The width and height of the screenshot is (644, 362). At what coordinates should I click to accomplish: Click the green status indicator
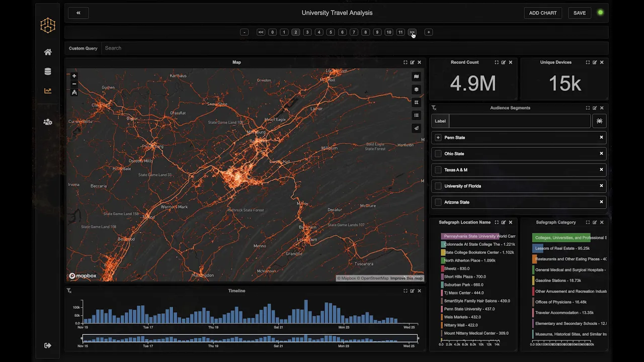tap(600, 13)
